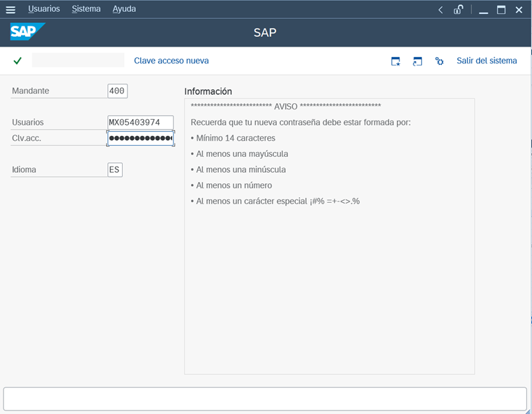Click the left chevron in title bar
This screenshot has width=532, height=414.
[x=441, y=10]
